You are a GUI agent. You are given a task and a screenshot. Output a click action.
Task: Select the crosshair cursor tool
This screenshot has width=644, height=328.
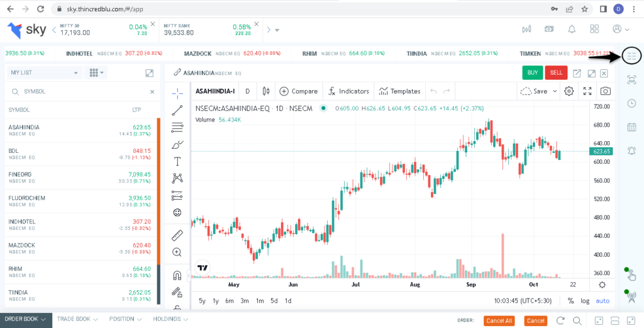(177, 93)
